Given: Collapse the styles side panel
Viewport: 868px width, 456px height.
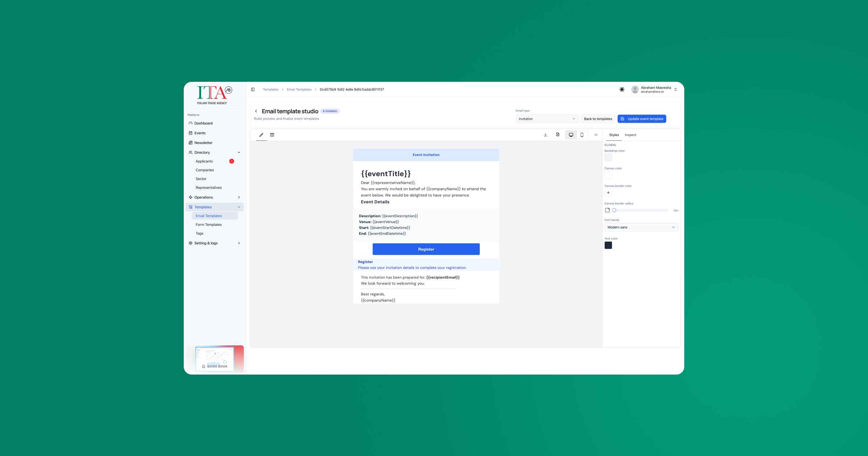Looking at the screenshot, I should tap(596, 135).
